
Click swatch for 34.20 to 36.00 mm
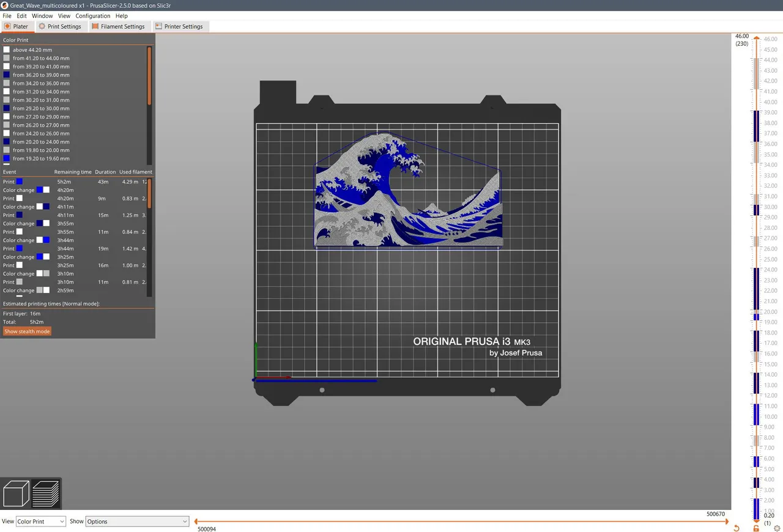(7, 83)
